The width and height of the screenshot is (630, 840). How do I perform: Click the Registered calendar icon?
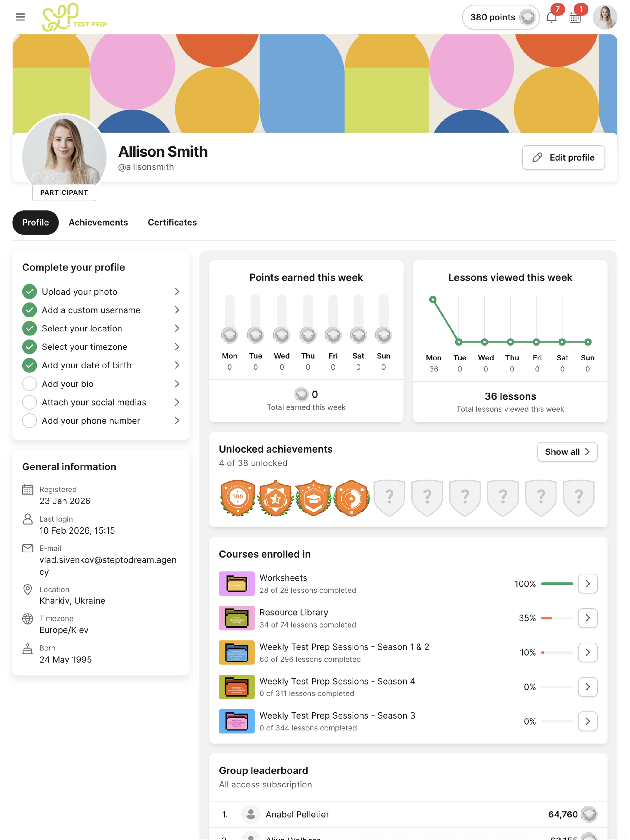coord(27,490)
